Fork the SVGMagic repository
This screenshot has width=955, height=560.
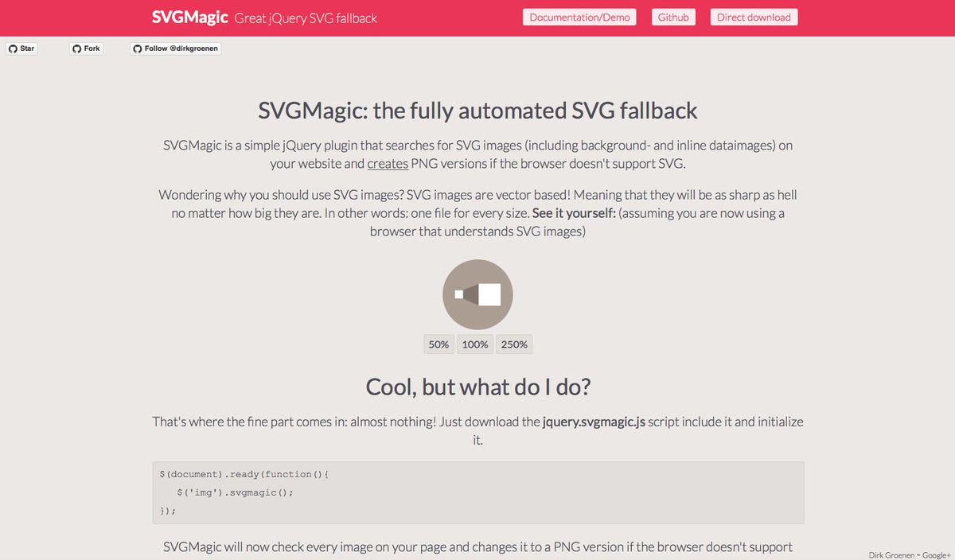[88, 48]
